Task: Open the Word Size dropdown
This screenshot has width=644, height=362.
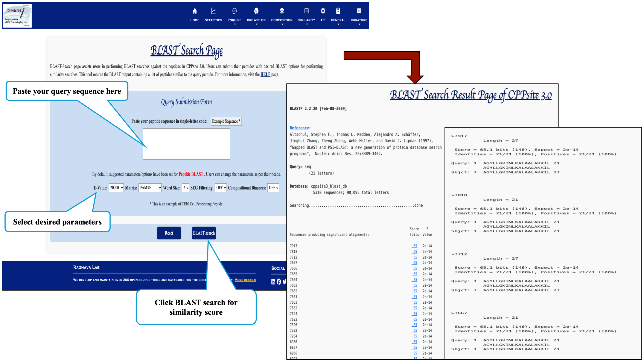Action: [186, 188]
